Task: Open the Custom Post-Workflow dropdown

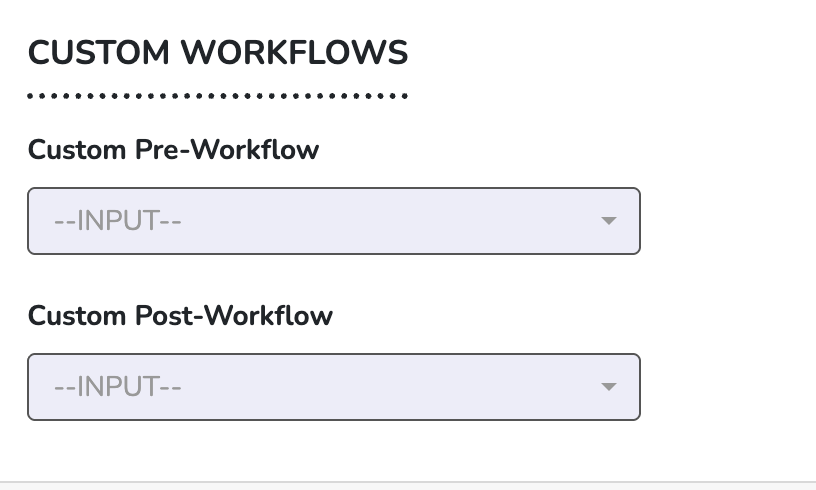Action: click(333, 386)
